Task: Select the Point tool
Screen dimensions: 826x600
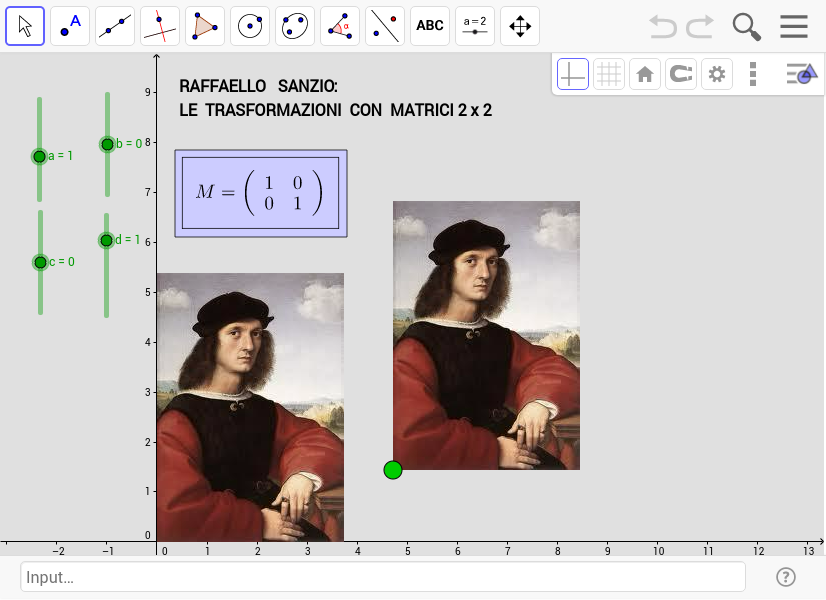Action: pos(70,26)
